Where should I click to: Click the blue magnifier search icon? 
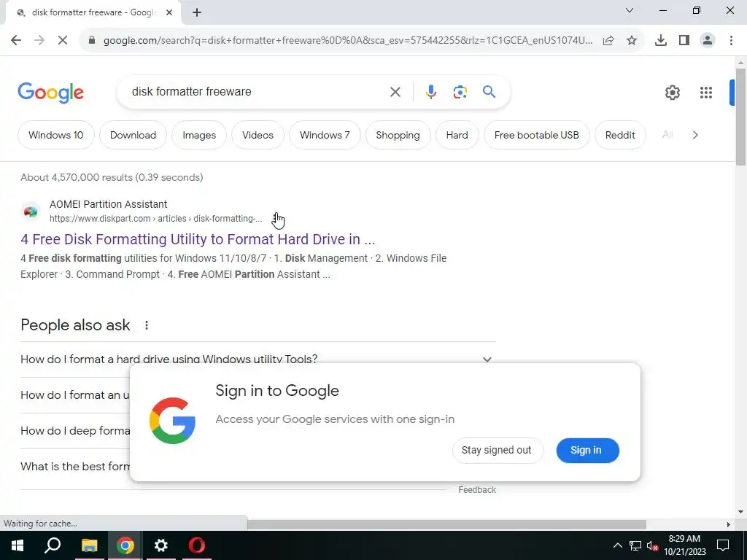pos(489,91)
